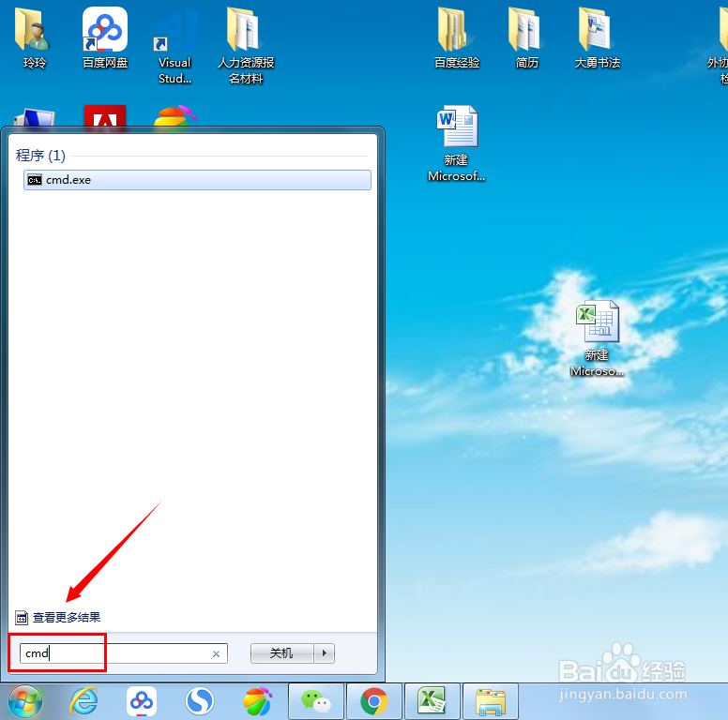Select the 新建 Microsoft Word document
The width and height of the screenshot is (728, 720).
[457, 143]
